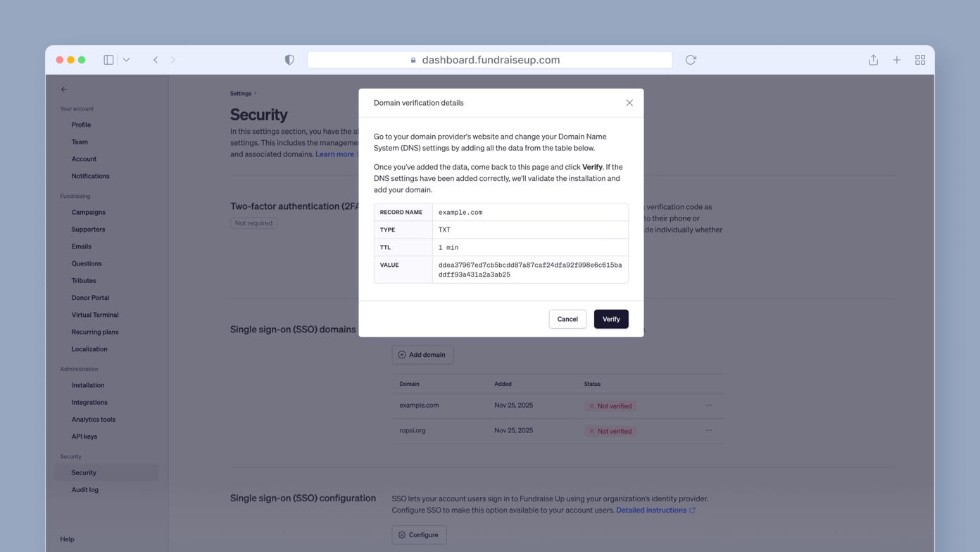The image size is (980, 552).
Task: Open Campaigns under Fundraising
Action: [x=88, y=212]
